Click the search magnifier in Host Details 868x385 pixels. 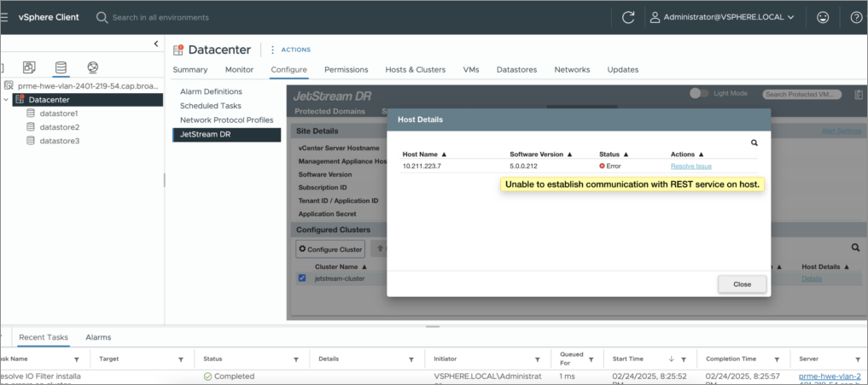tap(754, 143)
